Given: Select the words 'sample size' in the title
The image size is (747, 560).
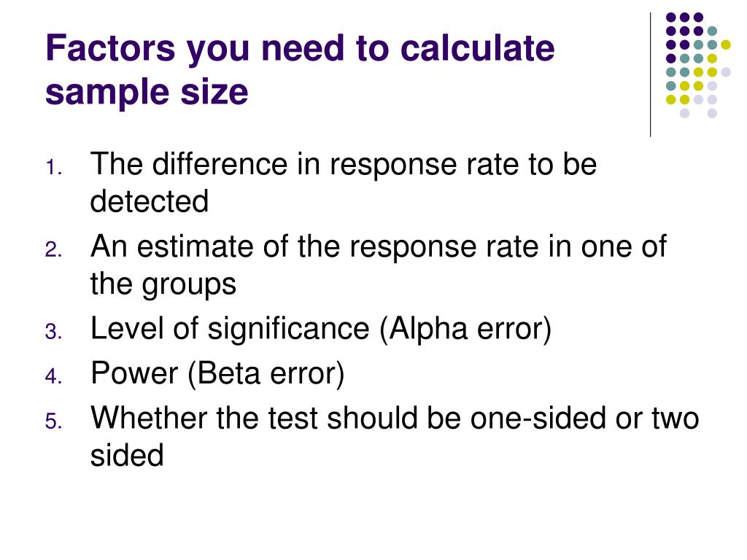Looking at the screenshot, I should (147, 91).
